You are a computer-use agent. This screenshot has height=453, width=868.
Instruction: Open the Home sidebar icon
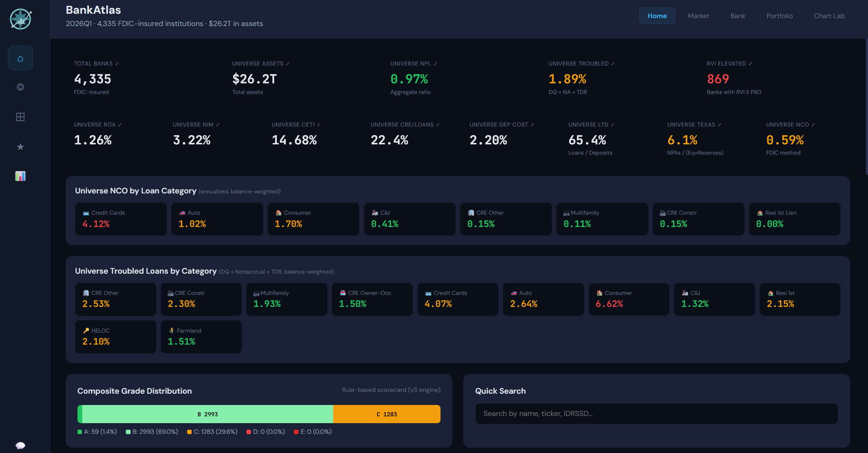pyautogui.click(x=20, y=58)
